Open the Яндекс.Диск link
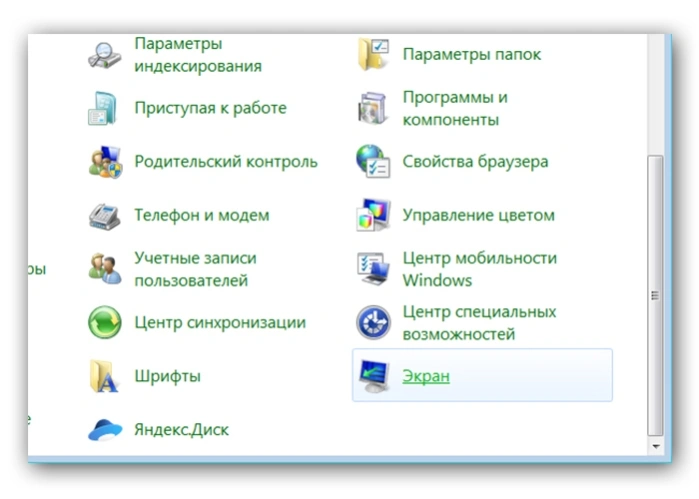 pyautogui.click(x=181, y=430)
